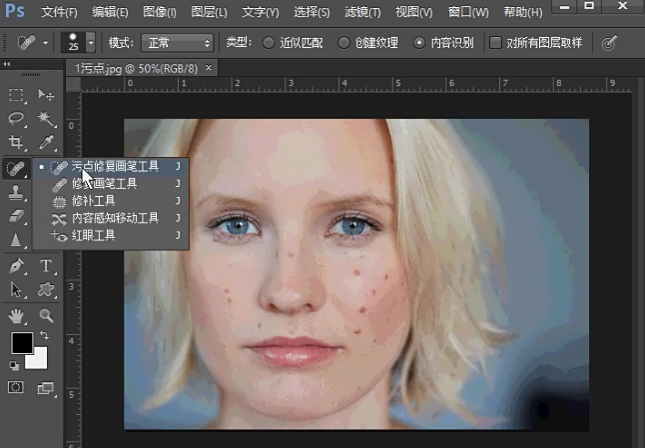Viewport: 645px width, 448px height.
Task: Select the Custom Shape tool
Action: [x=46, y=290]
